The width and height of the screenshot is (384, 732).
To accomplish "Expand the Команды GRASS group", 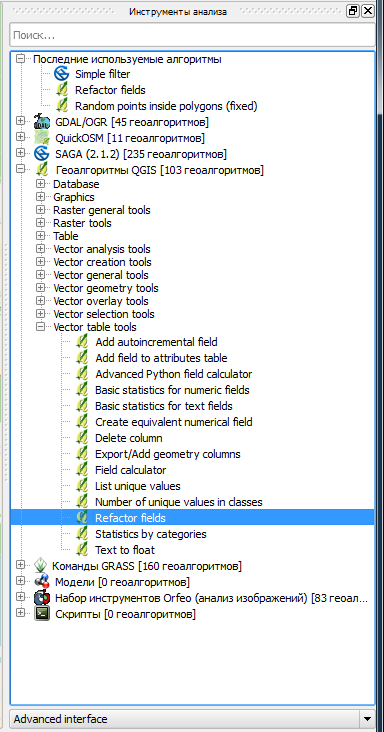I will click(20, 565).
